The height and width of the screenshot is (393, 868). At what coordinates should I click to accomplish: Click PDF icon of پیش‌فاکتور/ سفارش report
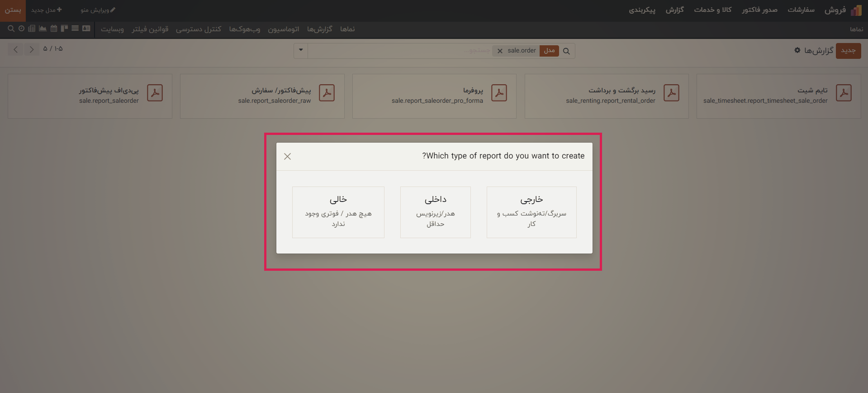pos(327,93)
